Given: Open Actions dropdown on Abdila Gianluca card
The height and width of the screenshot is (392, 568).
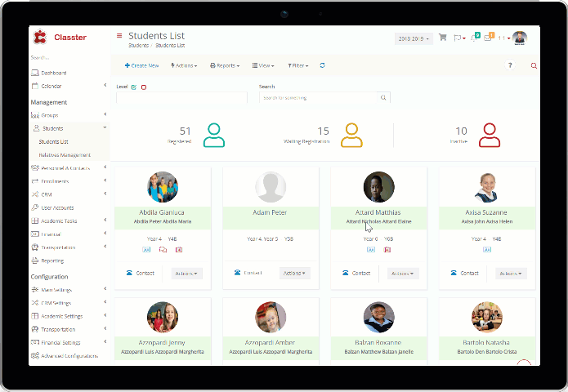Looking at the screenshot, I should point(186,274).
